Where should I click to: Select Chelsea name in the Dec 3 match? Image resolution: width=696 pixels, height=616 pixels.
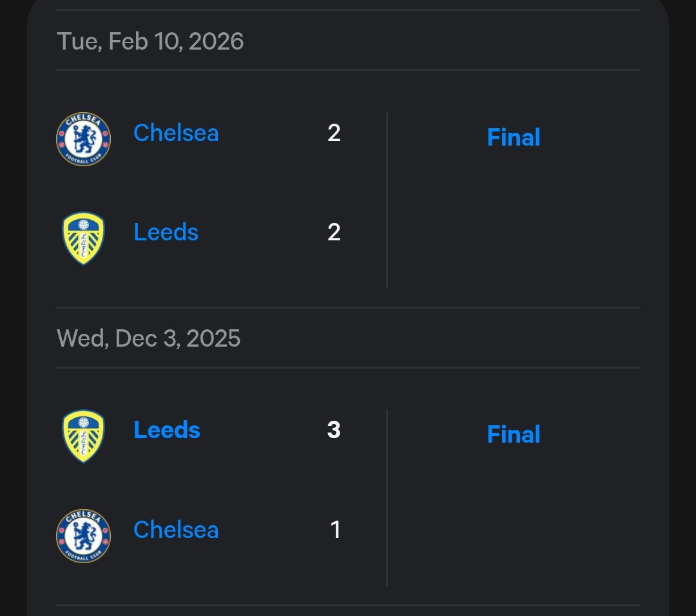click(176, 530)
